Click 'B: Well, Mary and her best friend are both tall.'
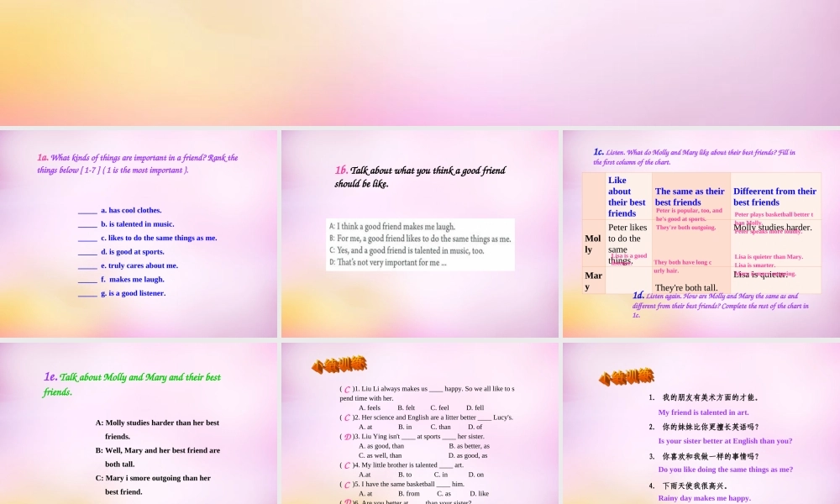This screenshot has height=504, width=840. click(158, 458)
